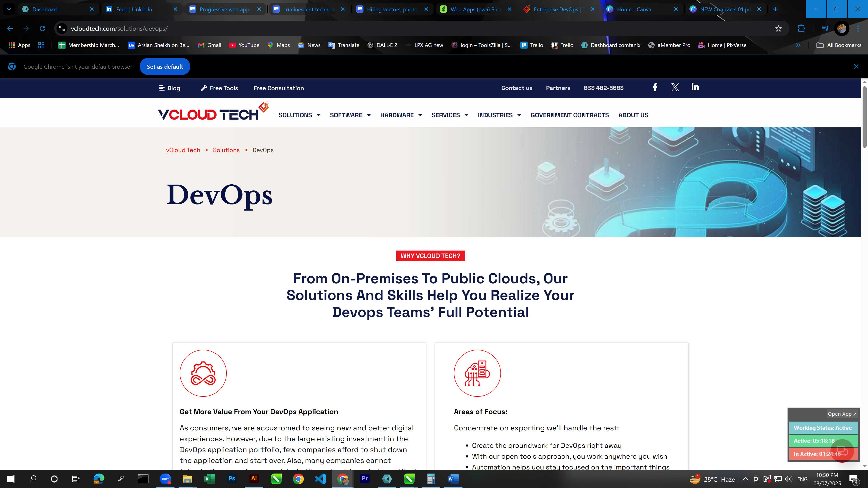This screenshot has height=488, width=868.
Task: Dismiss default browser notification bar
Action: point(856,67)
